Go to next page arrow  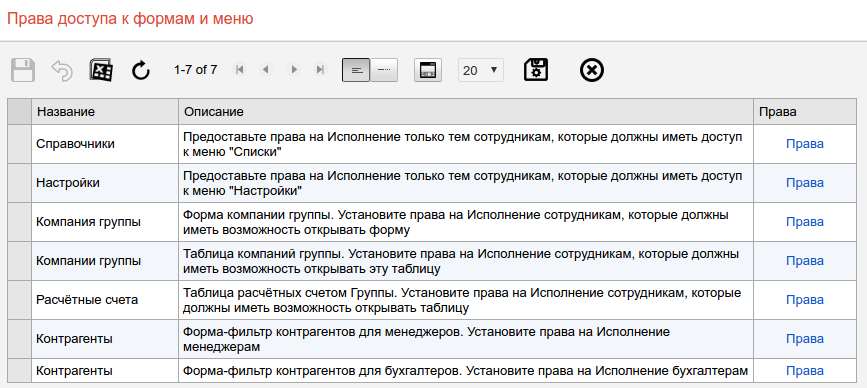294,70
